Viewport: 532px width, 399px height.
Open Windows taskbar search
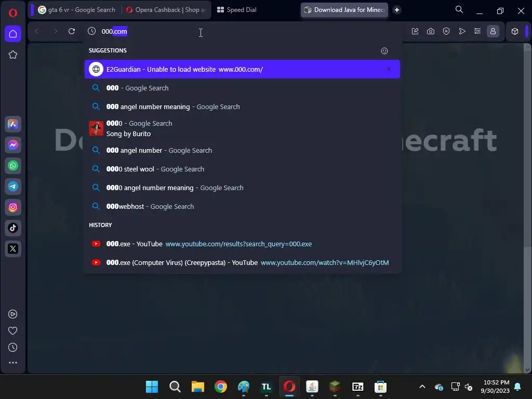(x=175, y=387)
